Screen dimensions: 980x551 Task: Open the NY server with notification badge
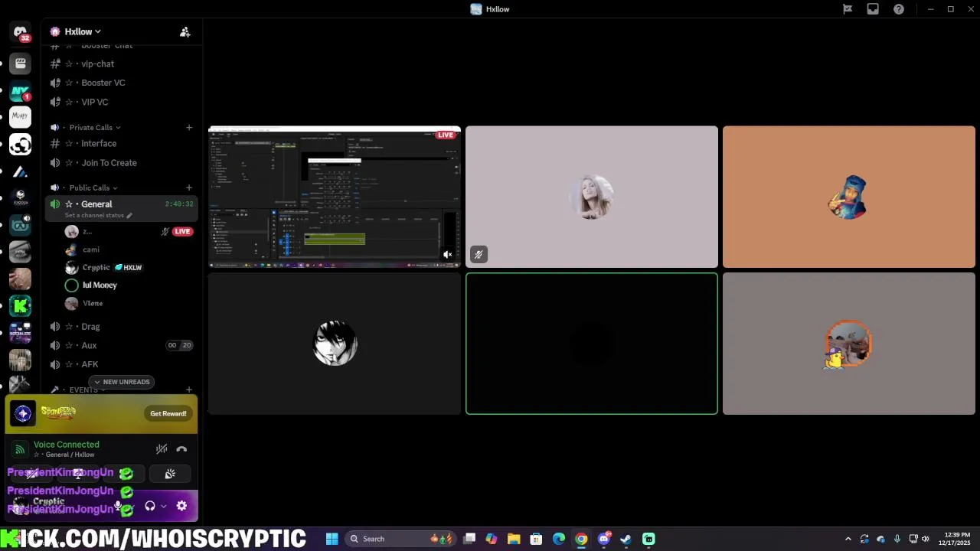[20, 92]
